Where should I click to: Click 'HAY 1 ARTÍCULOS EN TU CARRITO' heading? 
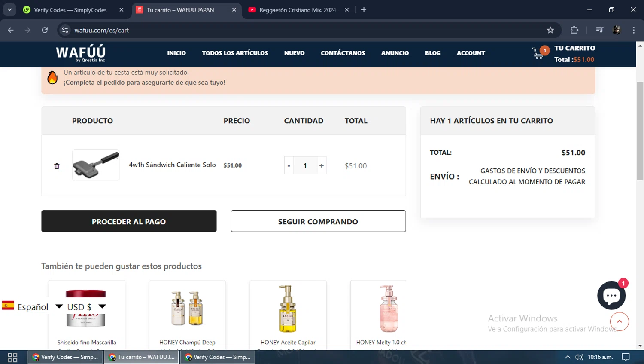pos(491,121)
